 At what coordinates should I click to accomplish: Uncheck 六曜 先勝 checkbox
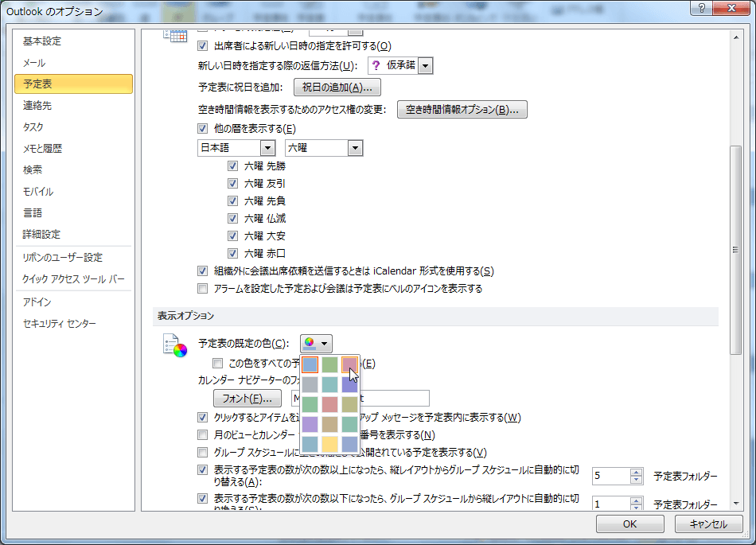tap(232, 166)
